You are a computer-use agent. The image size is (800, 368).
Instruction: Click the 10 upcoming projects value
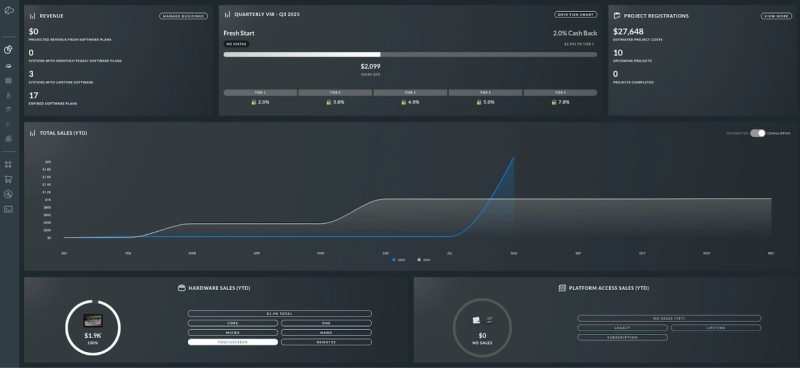click(x=618, y=53)
